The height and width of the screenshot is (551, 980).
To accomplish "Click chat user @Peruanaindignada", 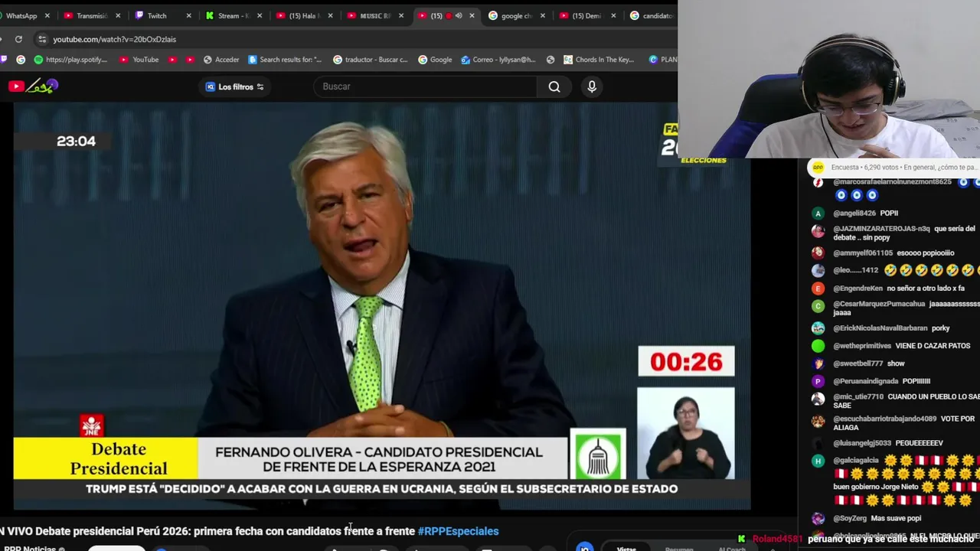I will tap(866, 381).
